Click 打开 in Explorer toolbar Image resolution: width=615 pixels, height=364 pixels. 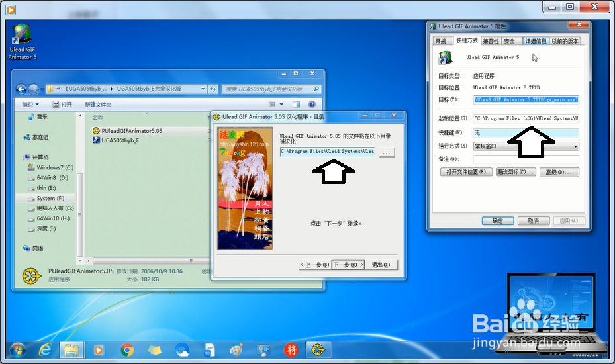pyautogui.click(x=62, y=105)
